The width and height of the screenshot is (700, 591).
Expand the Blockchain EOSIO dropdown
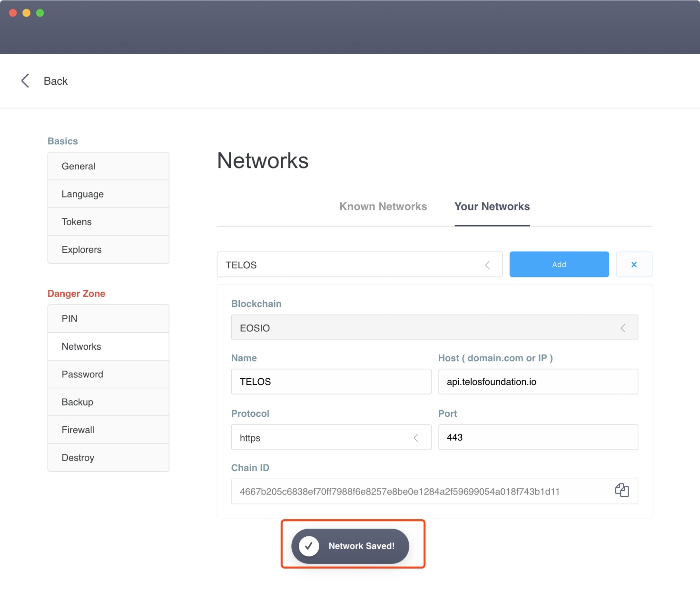[434, 327]
